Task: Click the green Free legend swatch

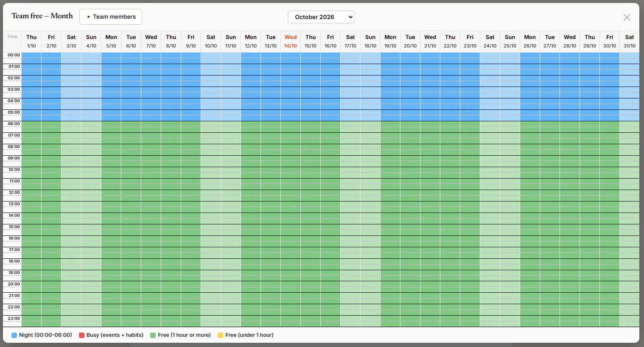Action: (153, 335)
